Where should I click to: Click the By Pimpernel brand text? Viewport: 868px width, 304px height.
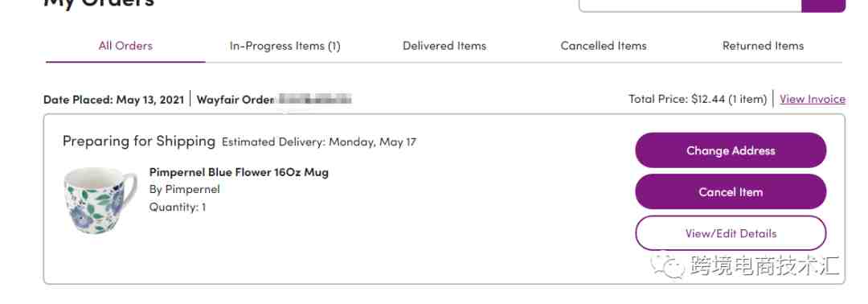(184, 189)
